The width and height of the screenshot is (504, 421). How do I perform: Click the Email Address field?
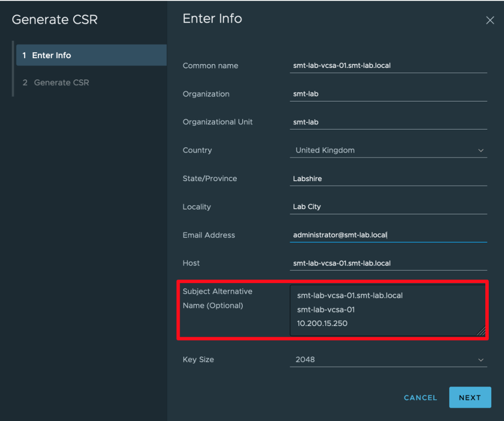coord(388,235)
